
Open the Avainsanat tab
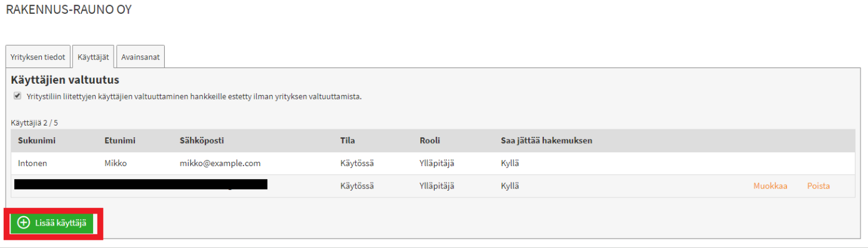(x=141, y=57)
